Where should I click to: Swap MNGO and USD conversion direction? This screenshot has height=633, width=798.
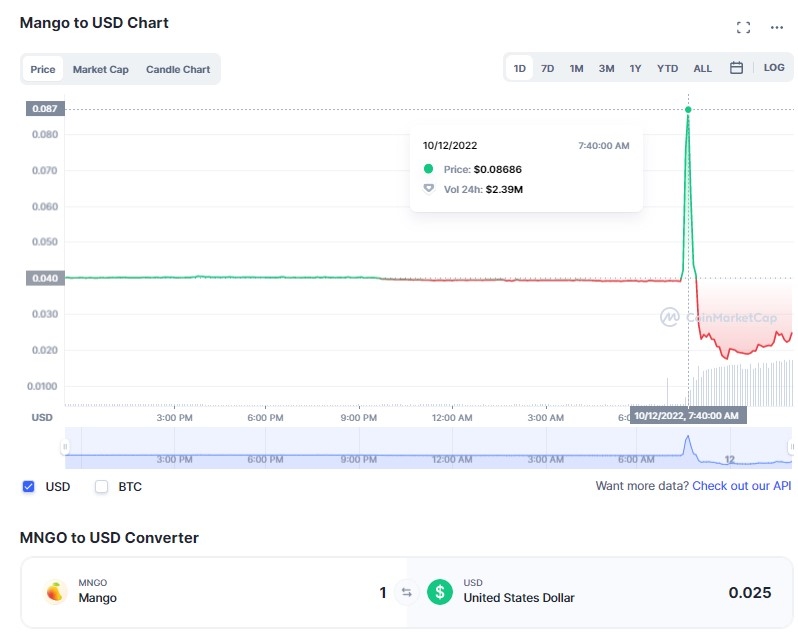pyautogui.click(x=406, y=592)
